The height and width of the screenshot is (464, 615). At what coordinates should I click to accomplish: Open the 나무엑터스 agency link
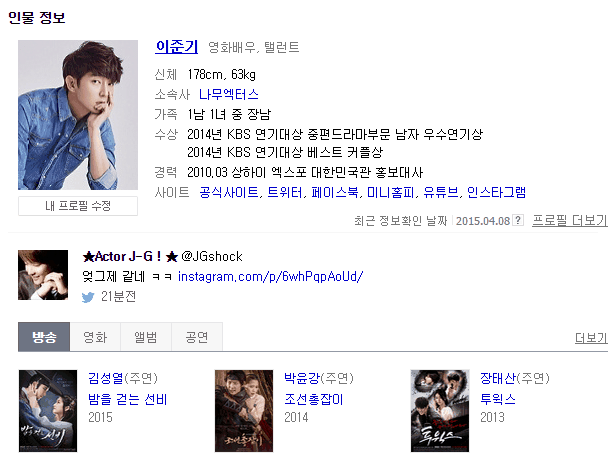(x=229, y=95)
